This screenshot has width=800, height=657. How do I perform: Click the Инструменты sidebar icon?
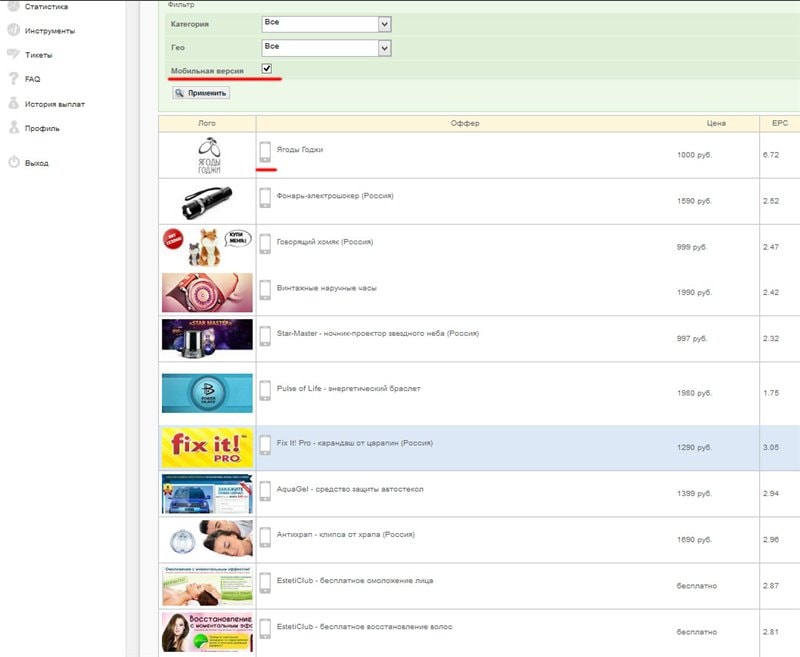pyautogui.click(x=14, y=30)
